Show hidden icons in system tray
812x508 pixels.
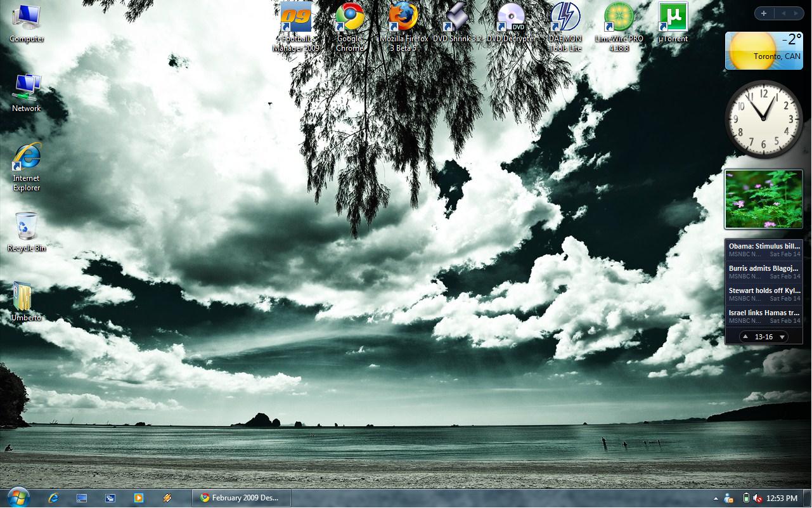click(716, 498)
